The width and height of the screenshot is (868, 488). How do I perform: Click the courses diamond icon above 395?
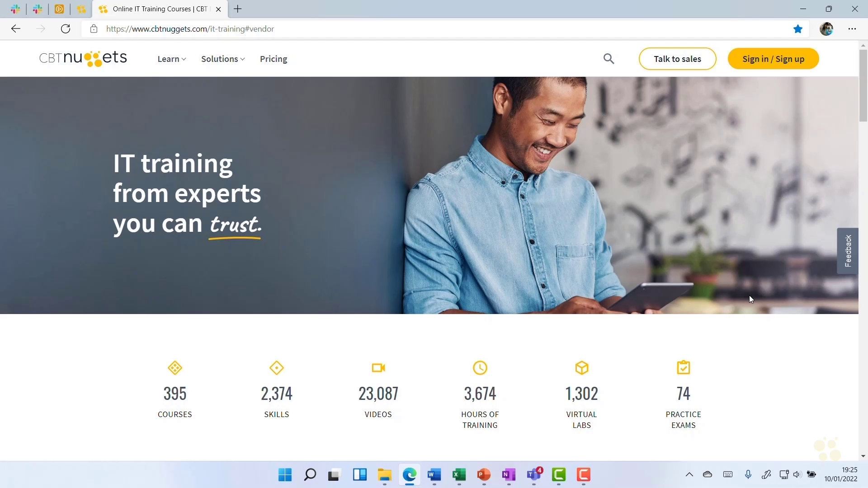click(175, 368)
